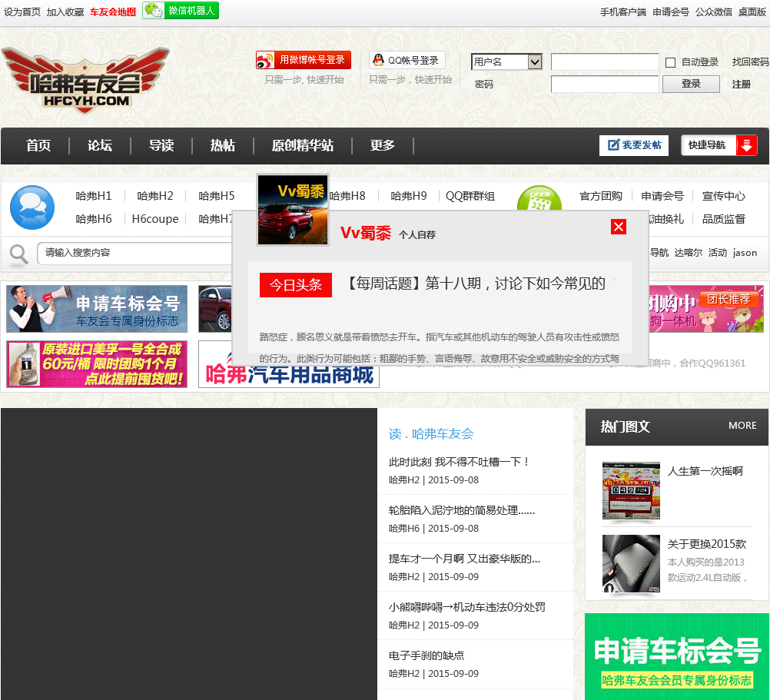Open 导读 in the navigation bar
This screenshot has width=770, height=700.
point(161,145)
